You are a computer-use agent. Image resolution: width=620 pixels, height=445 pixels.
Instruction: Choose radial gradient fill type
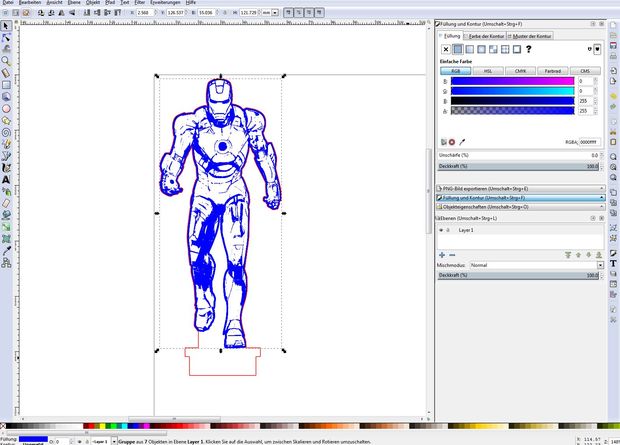482,49
